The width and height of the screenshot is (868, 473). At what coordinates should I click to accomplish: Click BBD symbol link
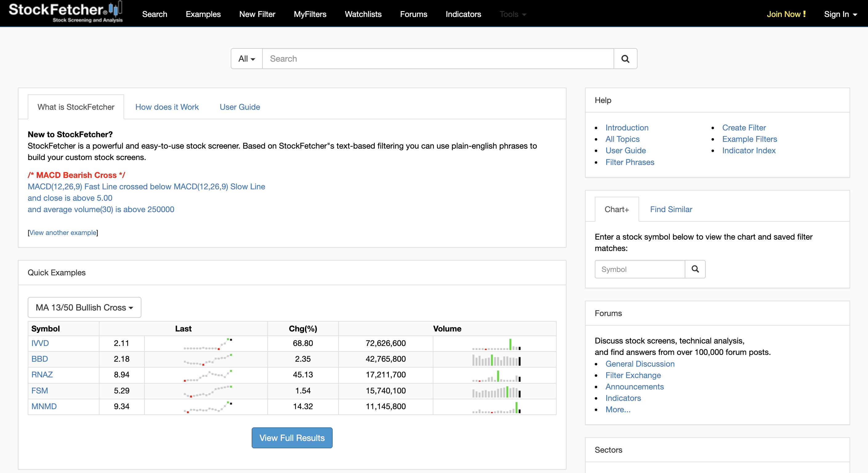click(39, 359)
